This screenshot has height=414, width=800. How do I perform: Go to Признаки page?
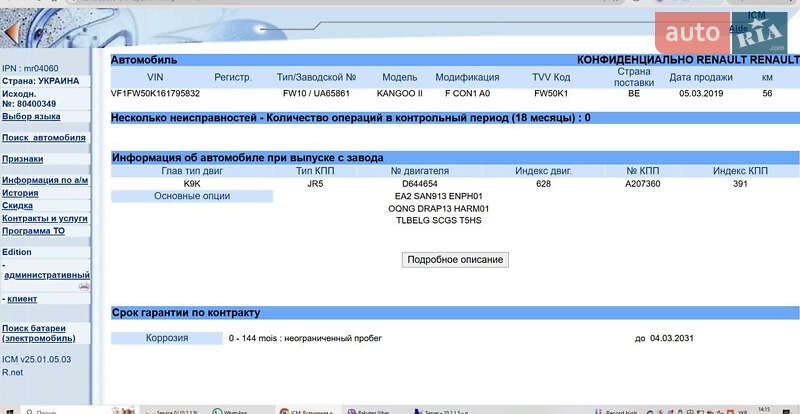coord(22,159)
